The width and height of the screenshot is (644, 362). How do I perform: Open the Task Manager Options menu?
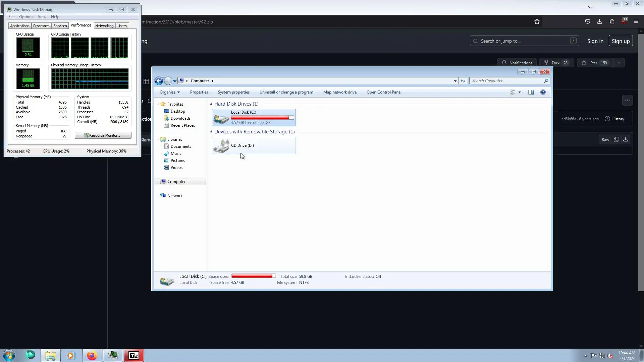[x=26, y=17]
